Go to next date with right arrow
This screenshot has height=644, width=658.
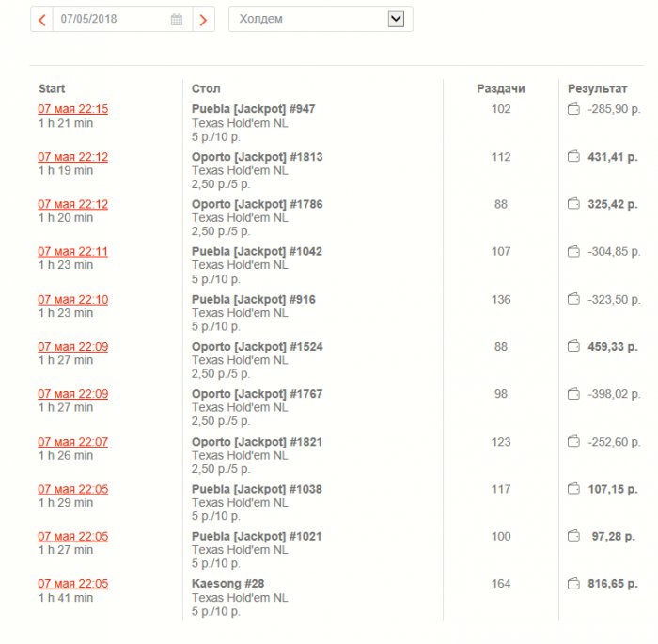pyautogui.click(x=204, y=20)
